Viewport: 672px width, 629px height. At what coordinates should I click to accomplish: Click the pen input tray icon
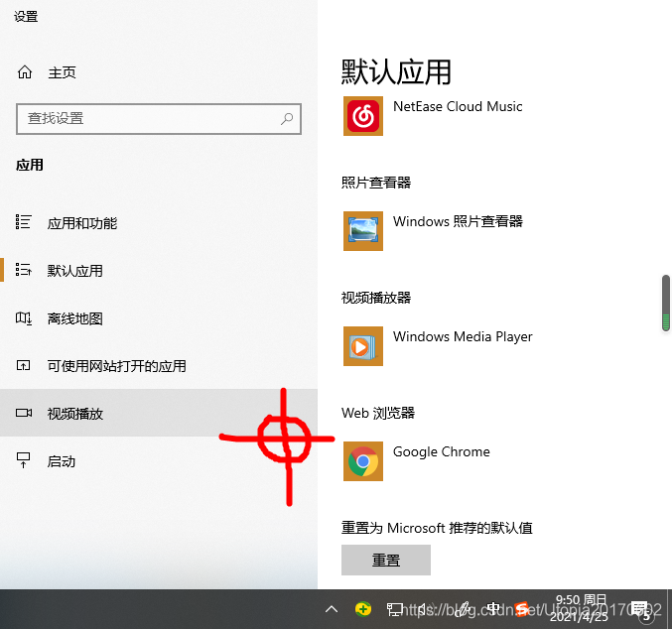click(x=463, y=609)
